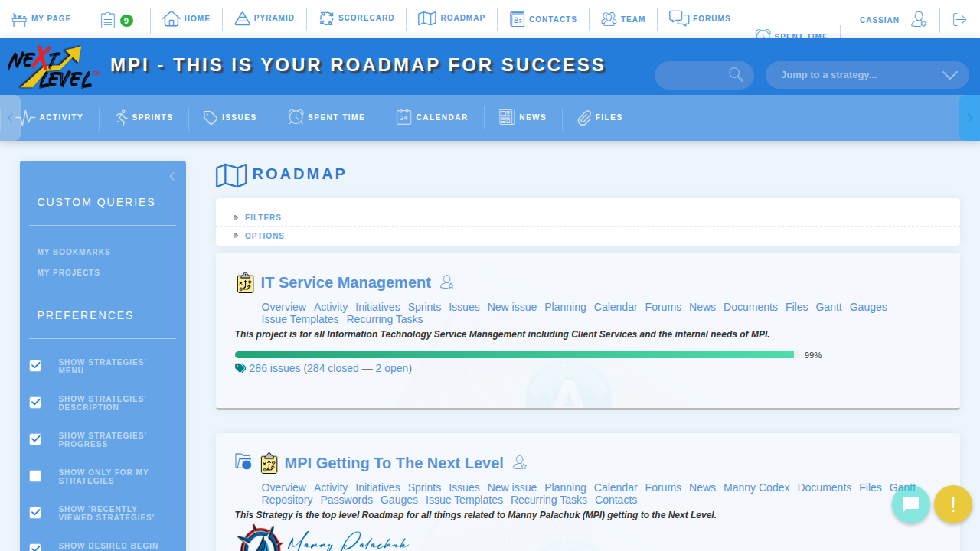Image resolution: width=980 pixels, height=551 pixels.
Task: Click the IT Service Management project icon
Action: (245, 282)
